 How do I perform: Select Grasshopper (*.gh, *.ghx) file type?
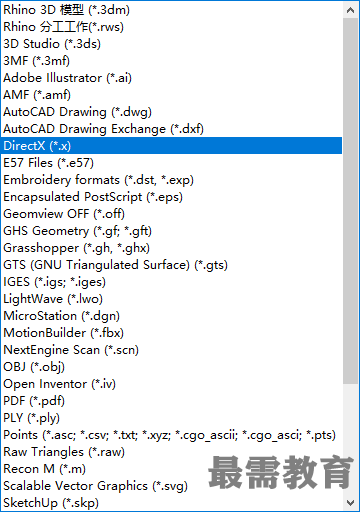[171, 248]
